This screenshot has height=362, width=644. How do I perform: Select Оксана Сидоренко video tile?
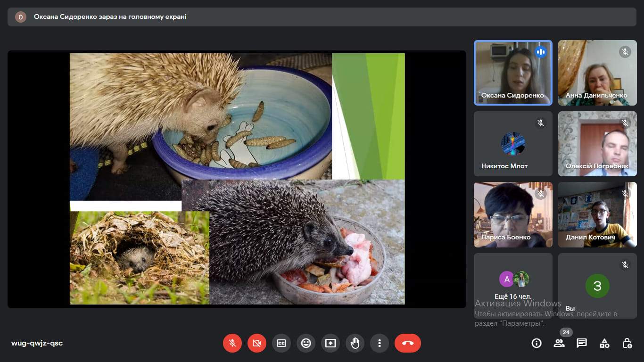pos(513,73)
